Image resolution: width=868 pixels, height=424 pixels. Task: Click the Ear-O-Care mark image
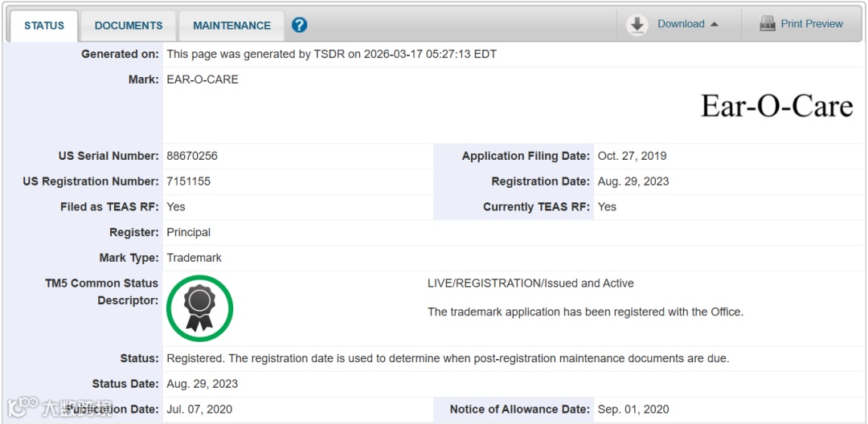[776, 106]
